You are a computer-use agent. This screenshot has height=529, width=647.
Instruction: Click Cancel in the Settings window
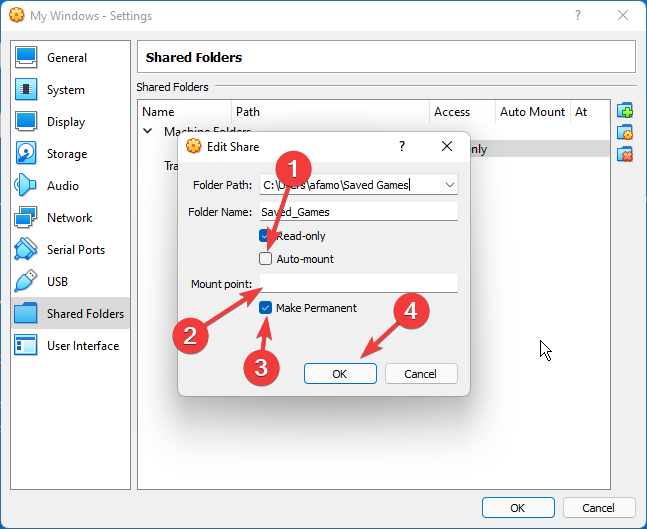point(599,508)
